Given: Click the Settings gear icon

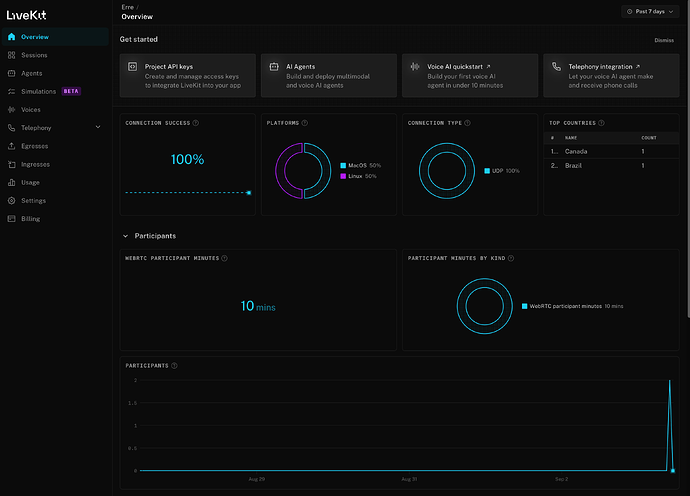Looking at the screenshot, I should coord(11,200).
